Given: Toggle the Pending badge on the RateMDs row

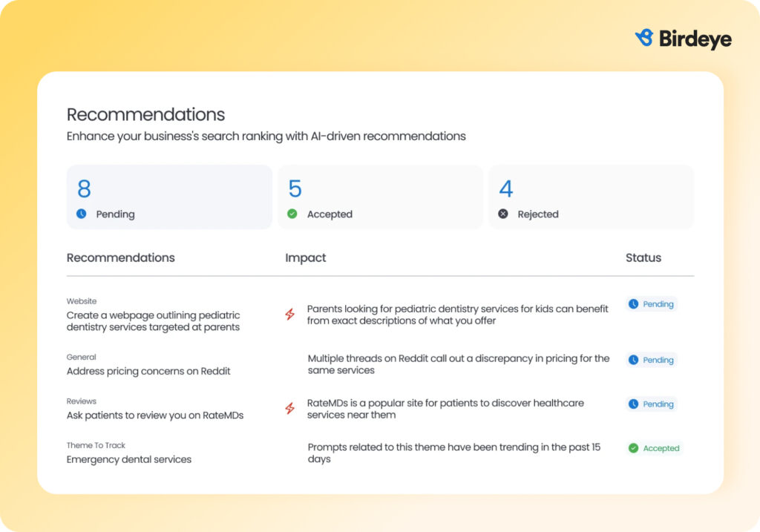Looking at the screenshot, I should pos(652,404).
